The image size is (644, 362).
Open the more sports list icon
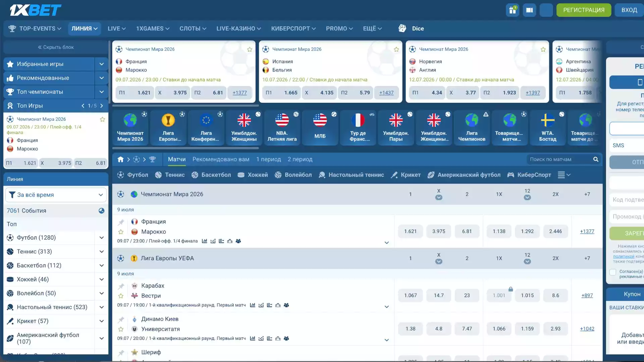pyautogui.click(x=564, y=175)
